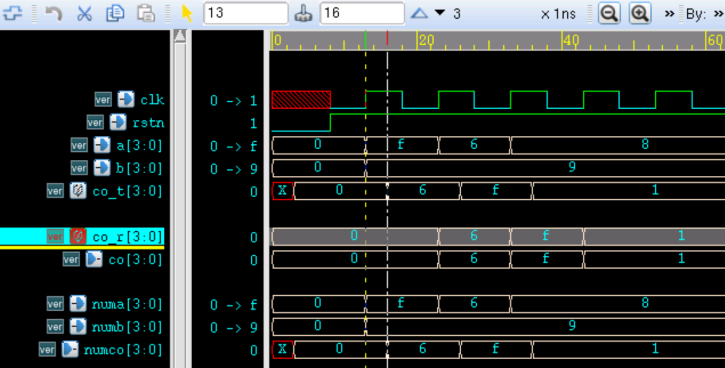Select the a[3:0] signal name
This screenshot has height=368, width=725.
139,146
